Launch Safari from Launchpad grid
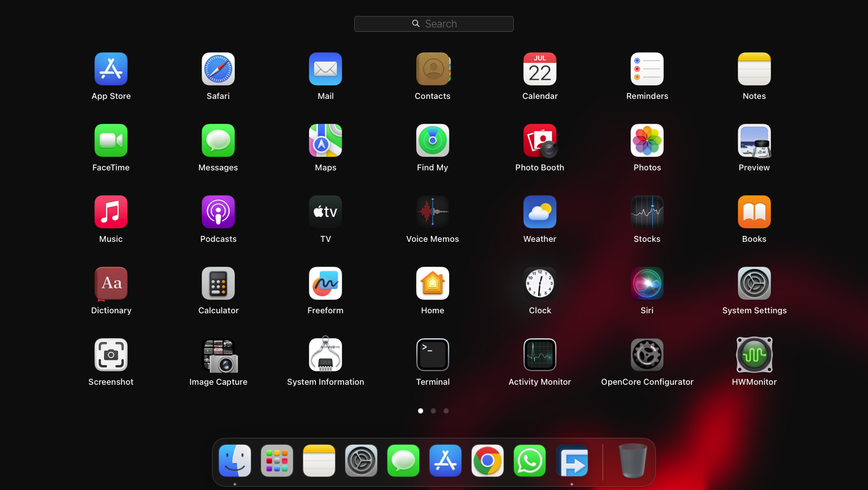Viewport: 868px width, 490px height. tap(218, 69)
